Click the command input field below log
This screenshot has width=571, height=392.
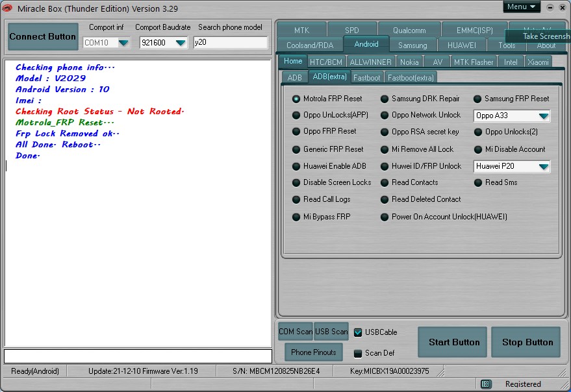138,356
